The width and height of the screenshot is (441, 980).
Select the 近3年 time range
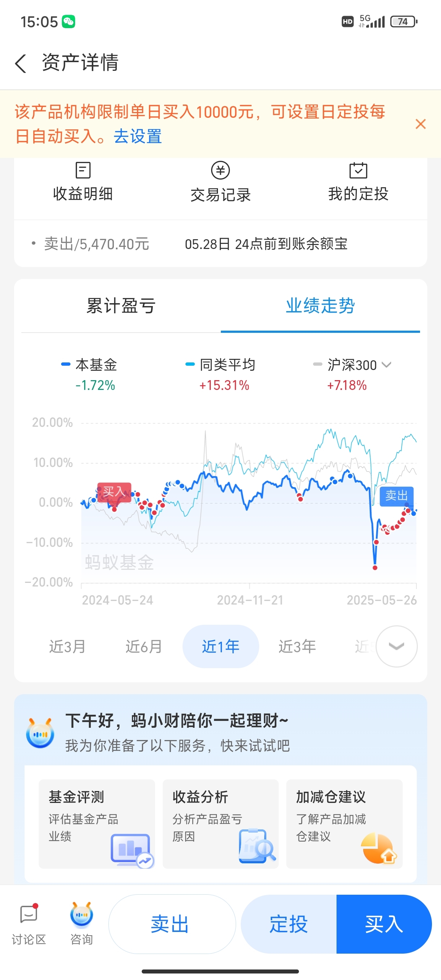coord(297,646)
